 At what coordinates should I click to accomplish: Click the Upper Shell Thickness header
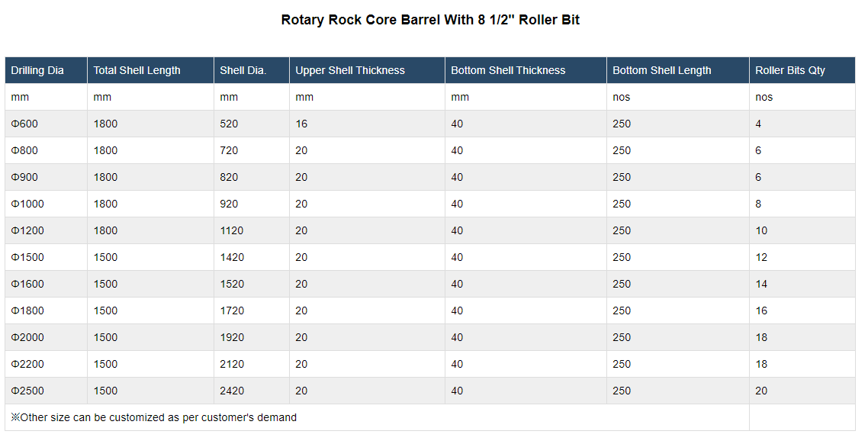tap(367, 70)
